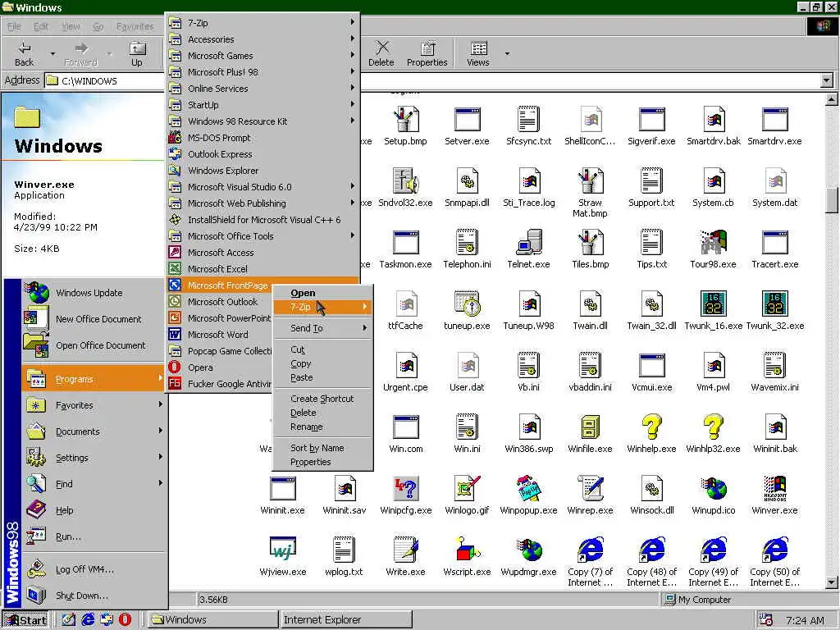This screenshot has height=630, width=840.
Task: Open Run from the Start menu
Action: click(x=94, y=536)
